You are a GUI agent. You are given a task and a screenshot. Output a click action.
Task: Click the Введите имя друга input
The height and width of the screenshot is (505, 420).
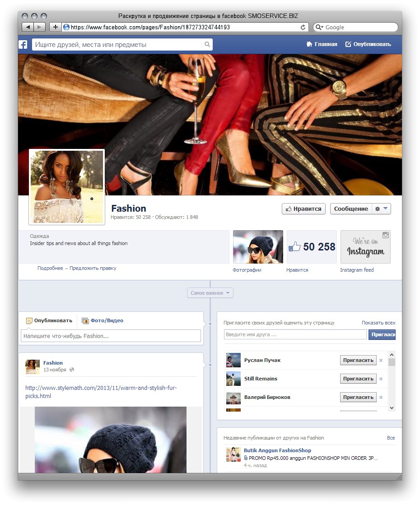pyautogui.click(x=295, y=334)
